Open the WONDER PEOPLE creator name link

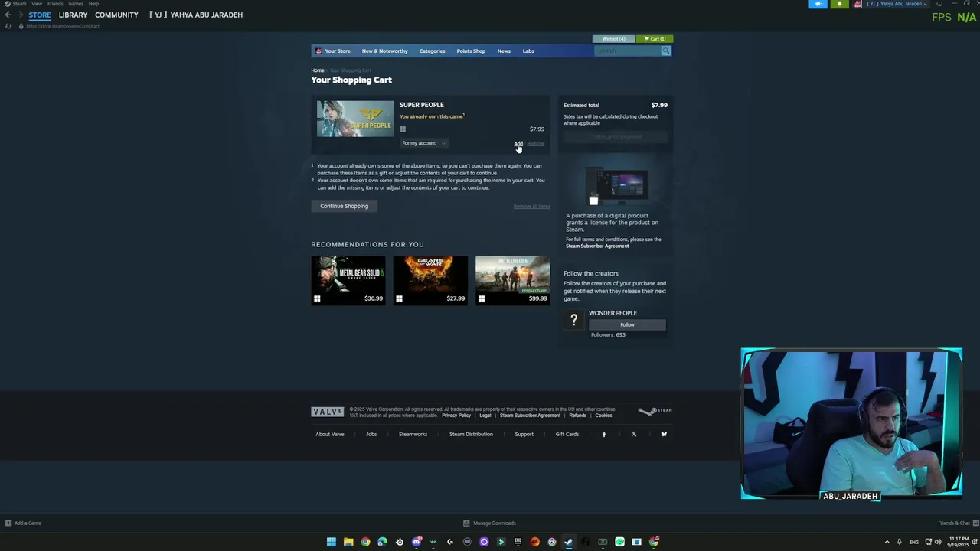[x=612, y=313]
